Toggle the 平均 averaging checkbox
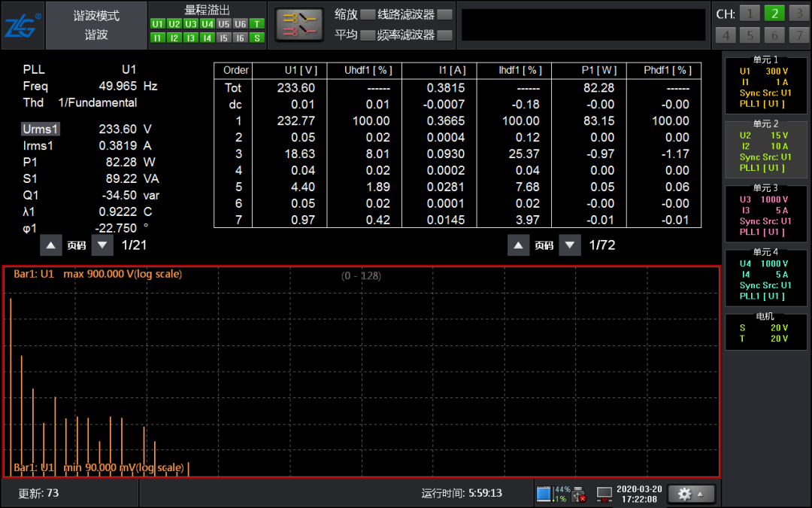Viewport: 812px width, 508px height. (x=368, y=35)
